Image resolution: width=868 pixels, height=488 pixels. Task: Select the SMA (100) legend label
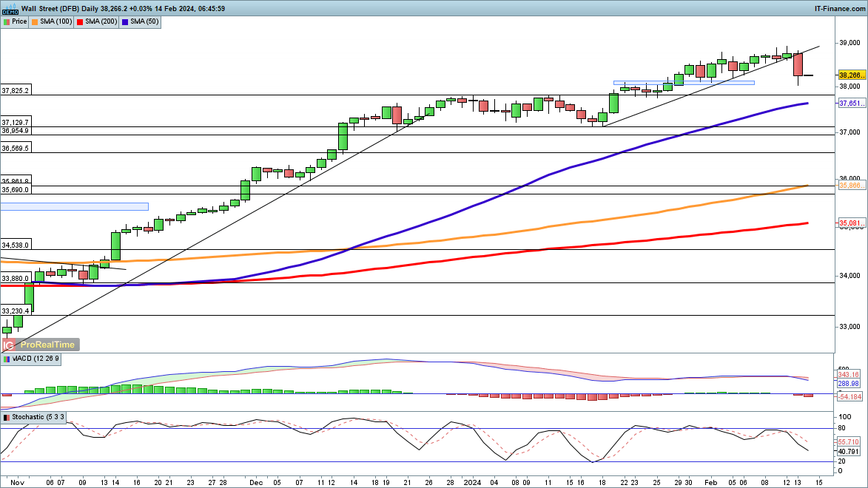coord(56,21)
